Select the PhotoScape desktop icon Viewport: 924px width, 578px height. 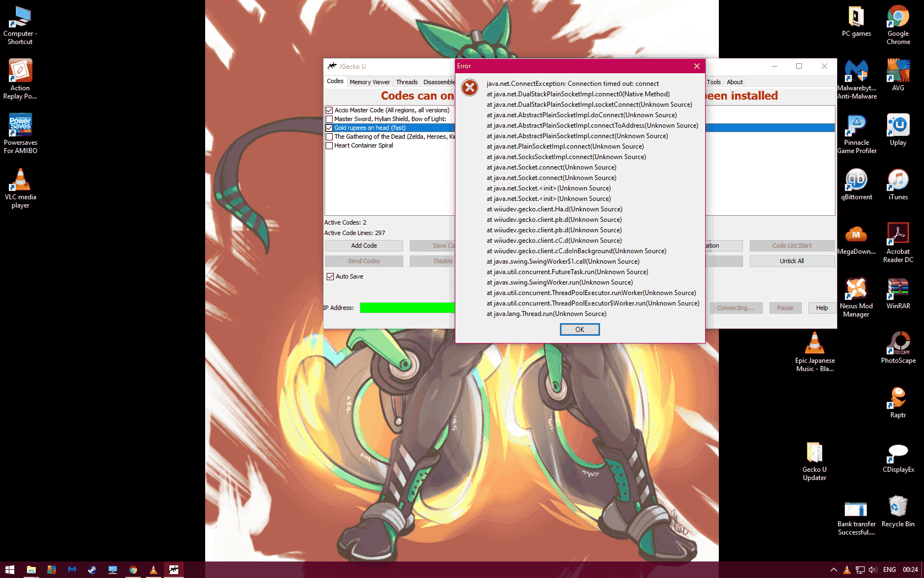click(x=898, y=348)
